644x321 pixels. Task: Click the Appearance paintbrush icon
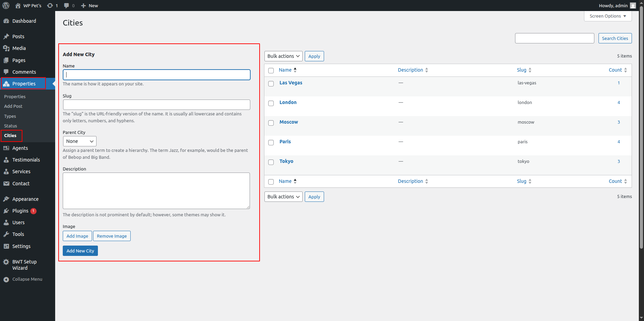pos(6,199)
